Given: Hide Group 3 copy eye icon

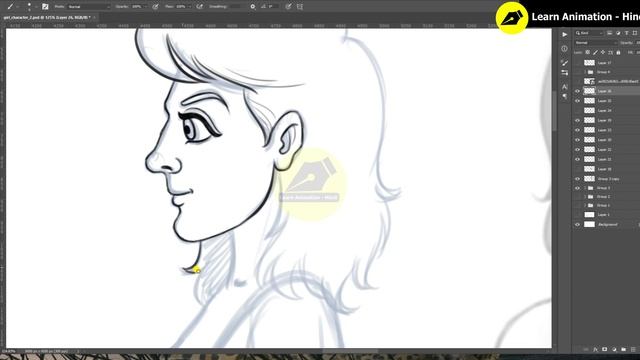Looking at the screenshot, I should pyautogui.click(x=578, y=179).
